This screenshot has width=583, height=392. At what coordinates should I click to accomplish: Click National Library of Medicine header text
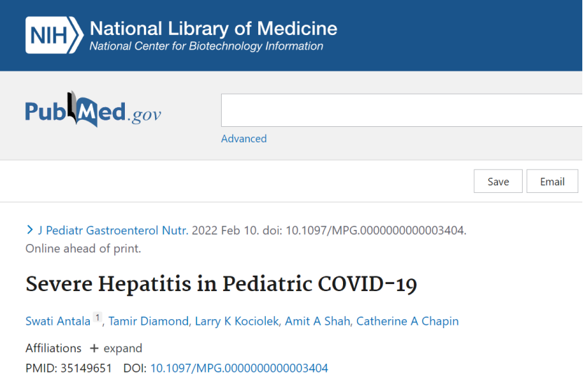(213, 29)
